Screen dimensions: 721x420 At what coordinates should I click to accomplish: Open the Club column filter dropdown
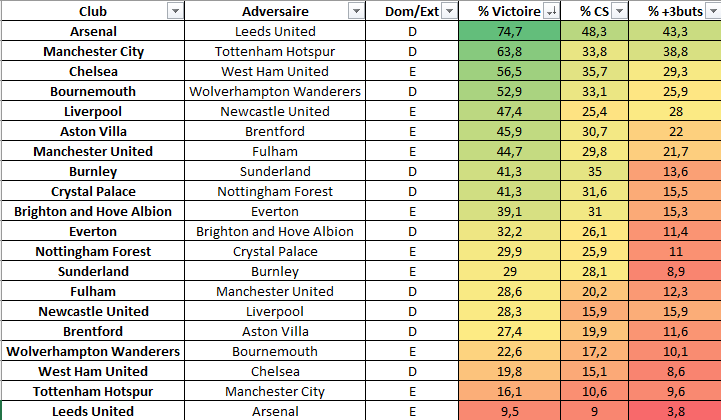[x=175, y=12]
